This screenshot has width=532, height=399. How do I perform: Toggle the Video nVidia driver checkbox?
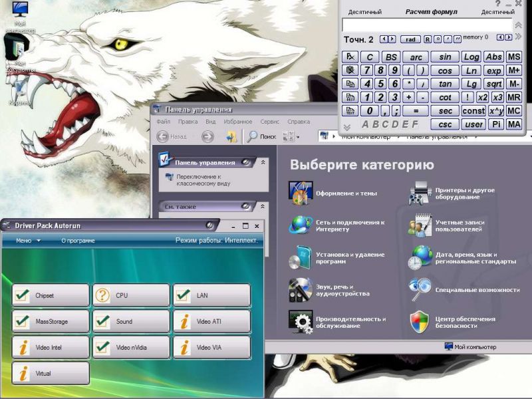(x=102, y=347)
